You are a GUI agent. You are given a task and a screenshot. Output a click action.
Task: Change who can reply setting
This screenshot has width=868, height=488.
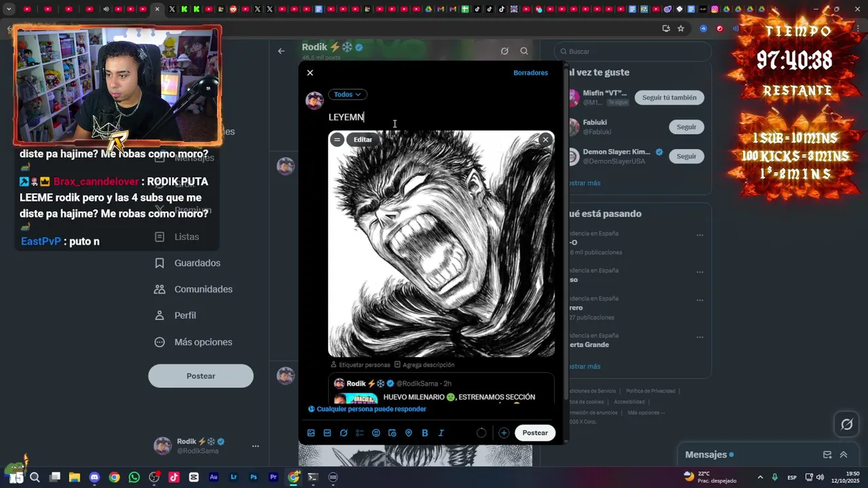[367, 409]
